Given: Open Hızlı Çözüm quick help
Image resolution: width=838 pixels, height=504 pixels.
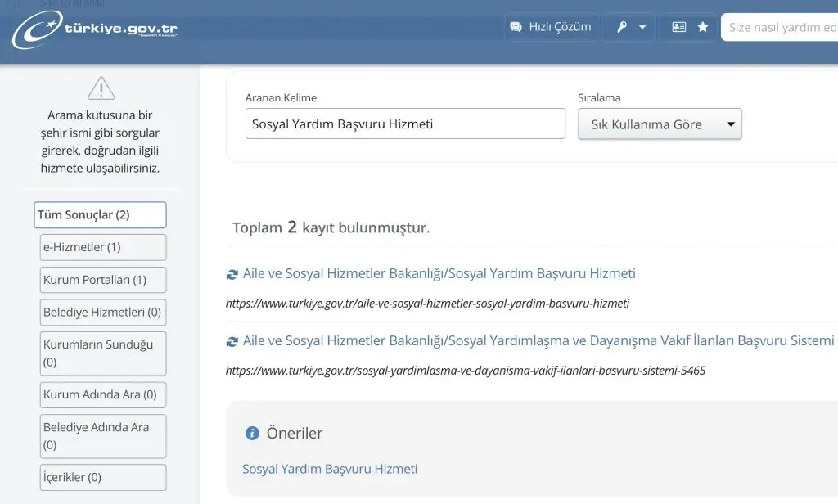Looking at the screenshot, I should (x=551, y=27).
